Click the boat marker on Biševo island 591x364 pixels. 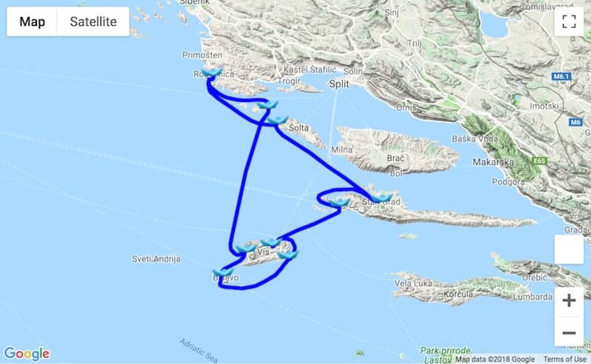click(x=223, y=272)
